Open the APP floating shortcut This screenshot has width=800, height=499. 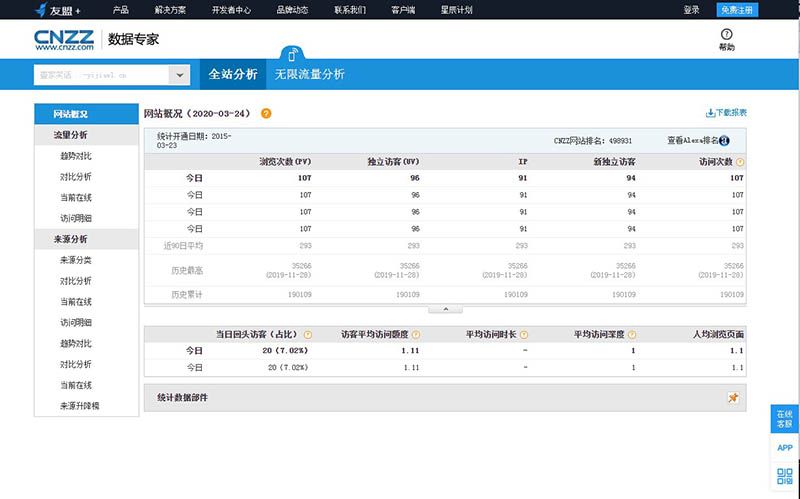[x=784, y=447]
